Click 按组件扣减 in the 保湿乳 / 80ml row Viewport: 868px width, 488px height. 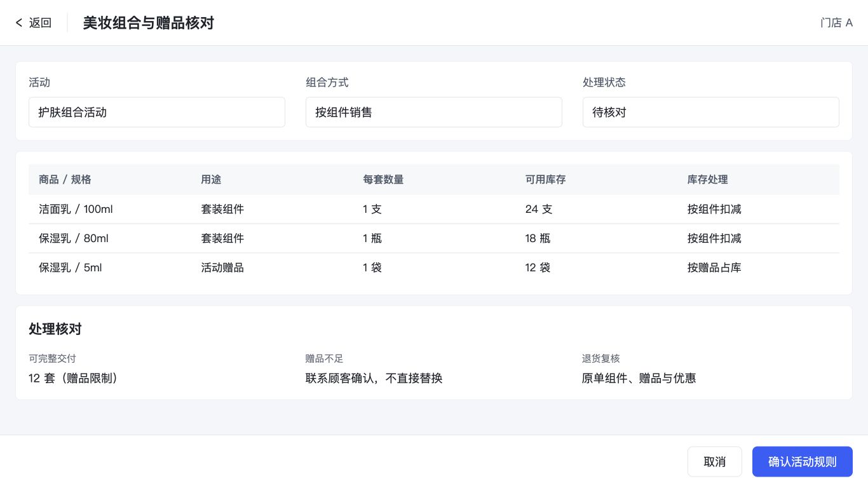point(714,238)
